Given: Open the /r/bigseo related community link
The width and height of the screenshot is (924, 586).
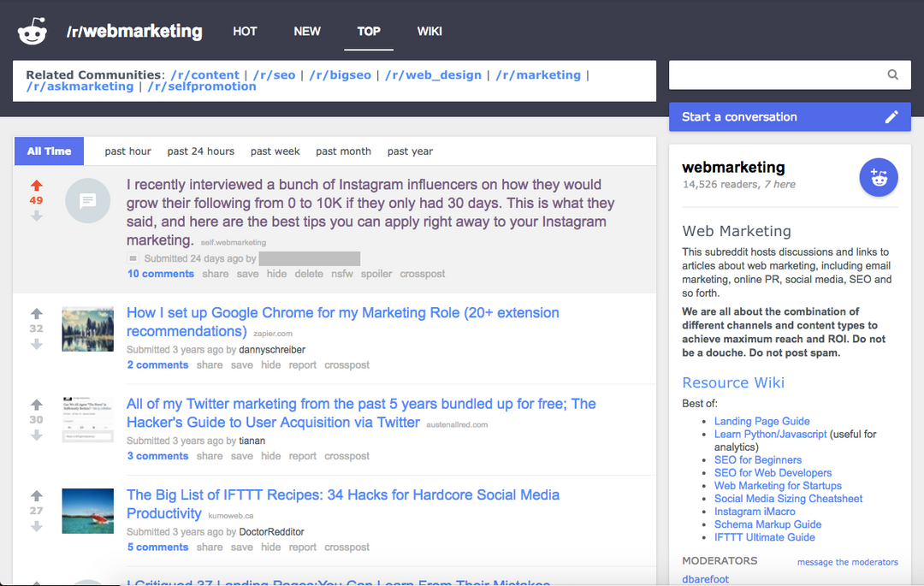Looking at the screenshot, I should point(340,74).
